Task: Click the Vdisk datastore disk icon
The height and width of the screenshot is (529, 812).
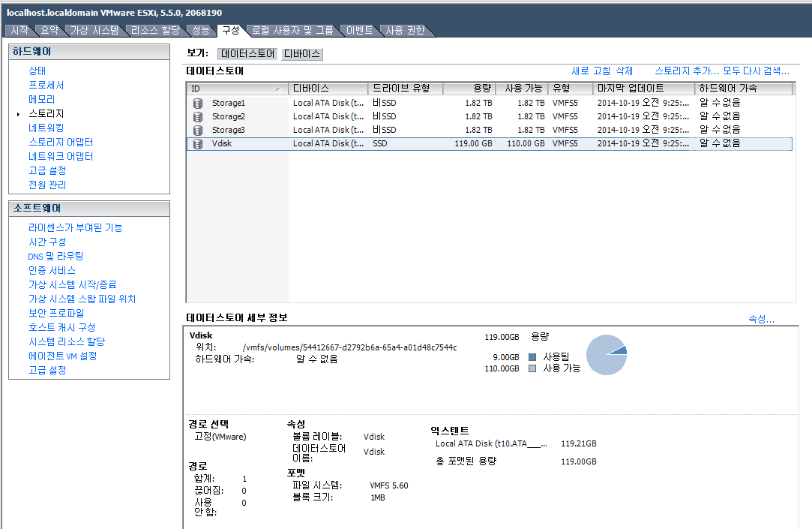Action: tap(198, 143)
